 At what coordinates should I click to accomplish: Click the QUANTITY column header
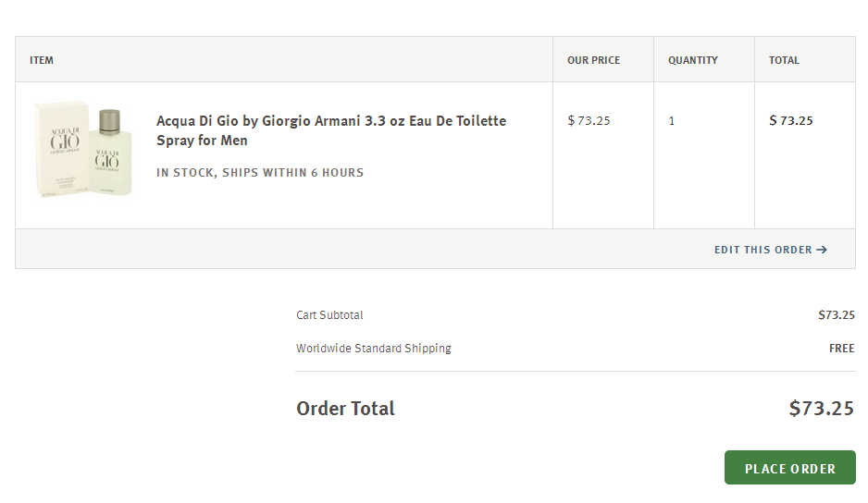(693, 60)
